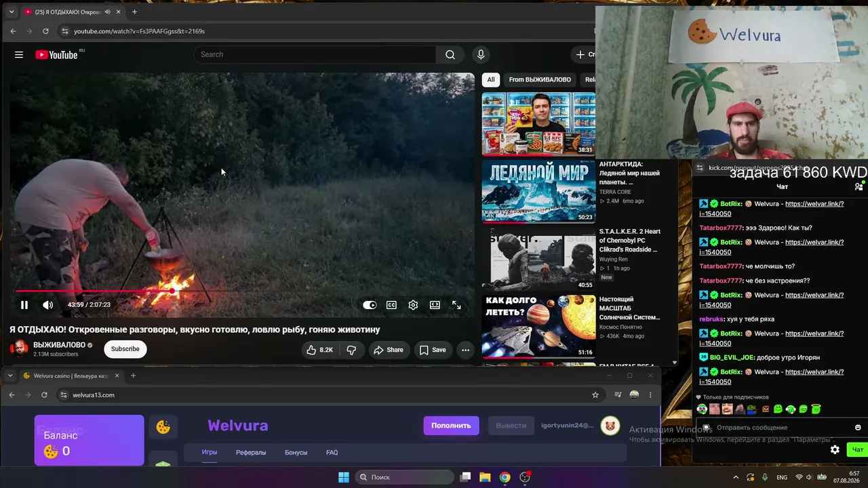Mute the video using the speaker icon

click(47, 305)
